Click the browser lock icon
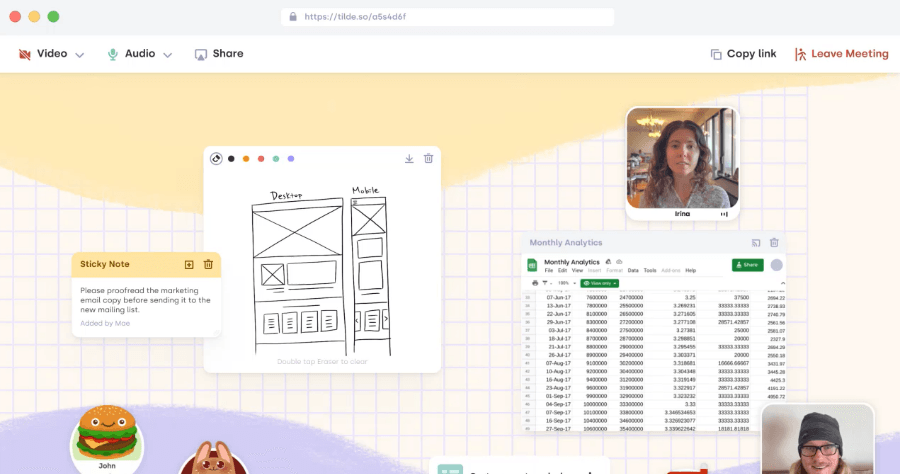This screenshot has width=900, height=474. [x=293, y=17]
